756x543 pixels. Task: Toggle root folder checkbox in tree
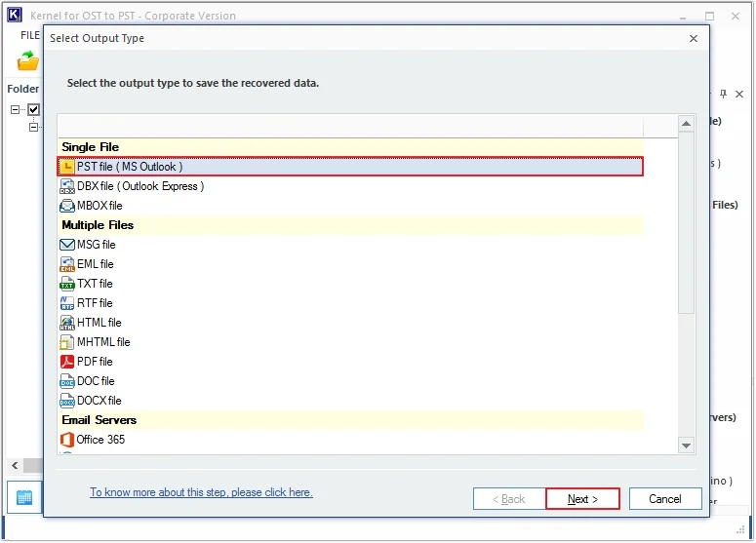[33, 109]
